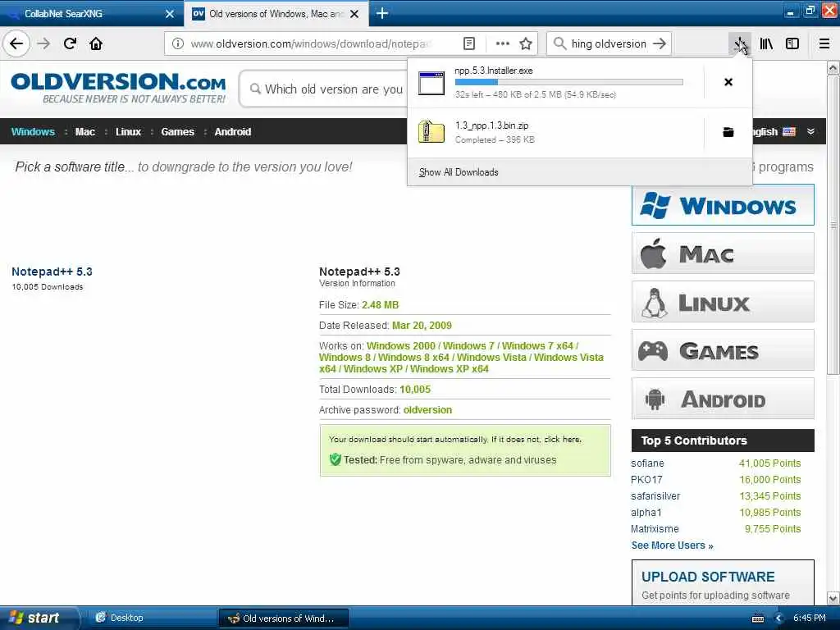Reload the current page

click(x=70, y=43)
